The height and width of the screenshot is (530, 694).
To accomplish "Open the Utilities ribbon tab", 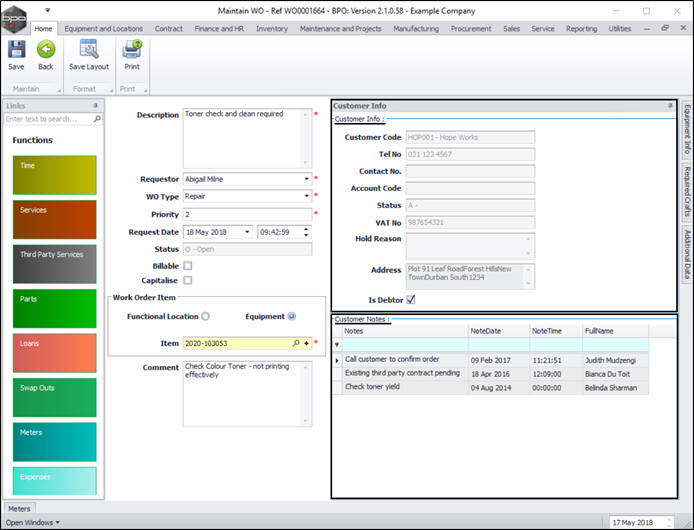I will click(x=620, y=28).
